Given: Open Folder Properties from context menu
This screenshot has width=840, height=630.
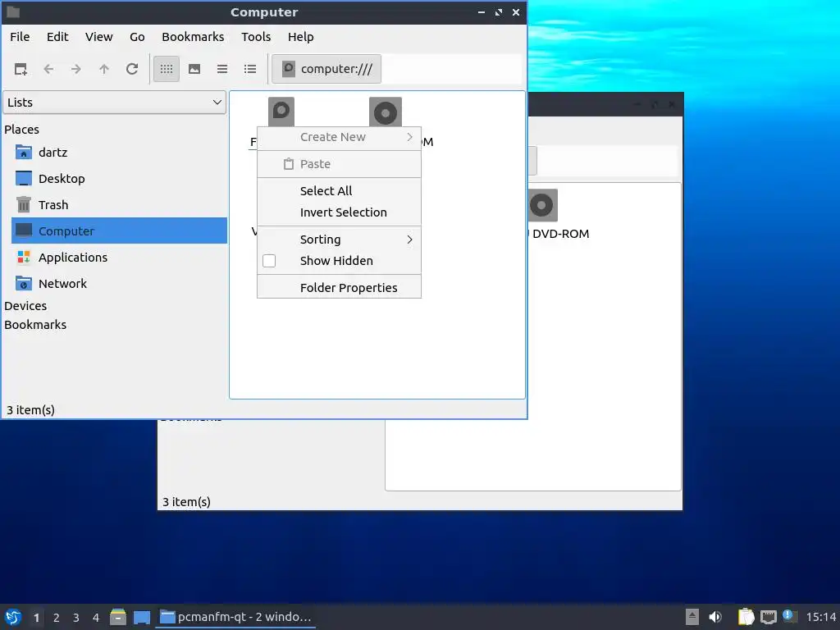Looking at the screenshot, I should click(x=339, y=288).
